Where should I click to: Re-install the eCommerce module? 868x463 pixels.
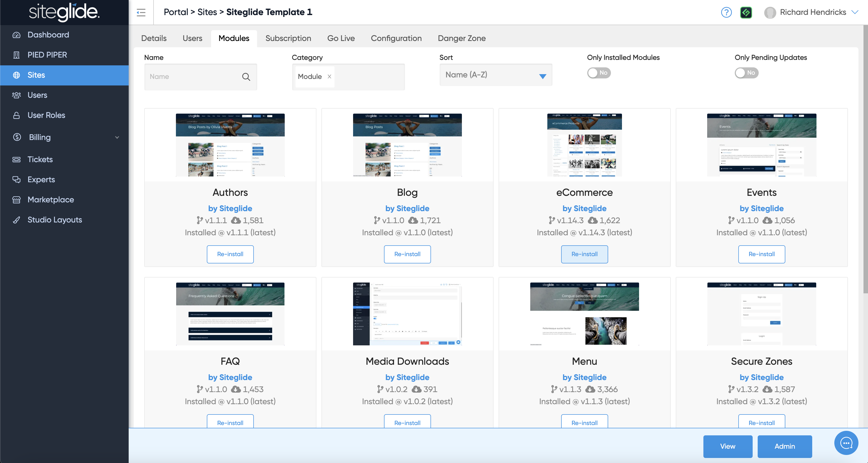click(x=584, y=254)
